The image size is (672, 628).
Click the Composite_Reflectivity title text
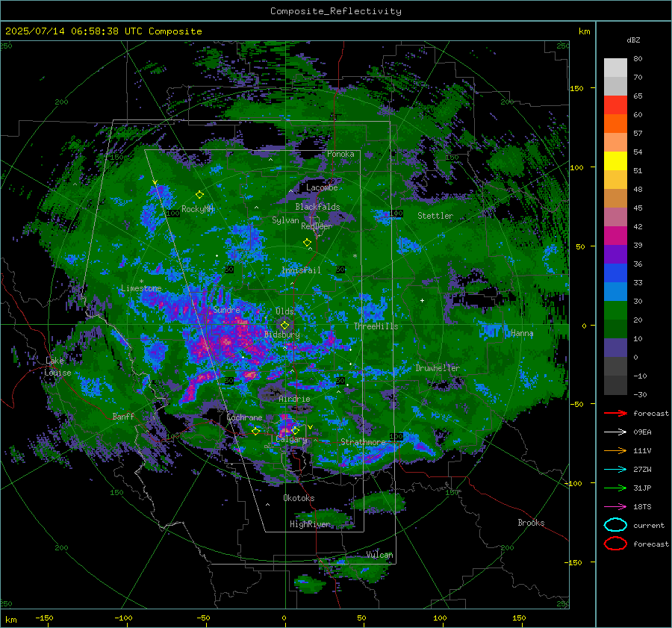(335, 11)
